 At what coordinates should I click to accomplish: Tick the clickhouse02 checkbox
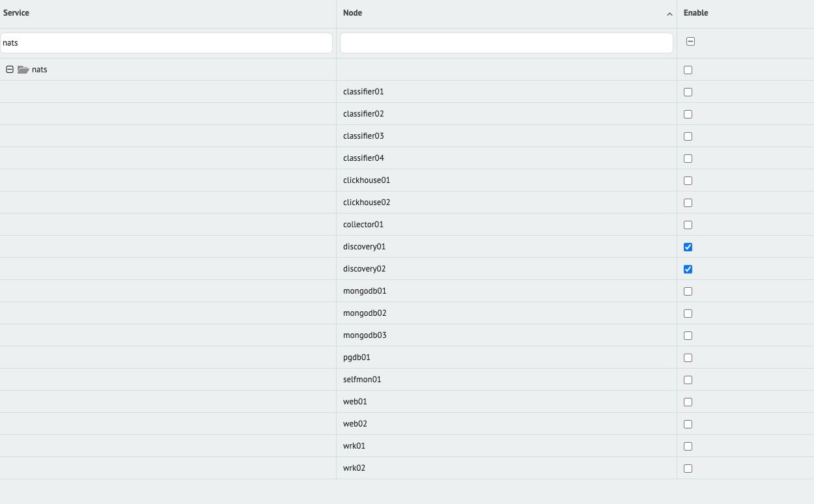tap(688, 203)
